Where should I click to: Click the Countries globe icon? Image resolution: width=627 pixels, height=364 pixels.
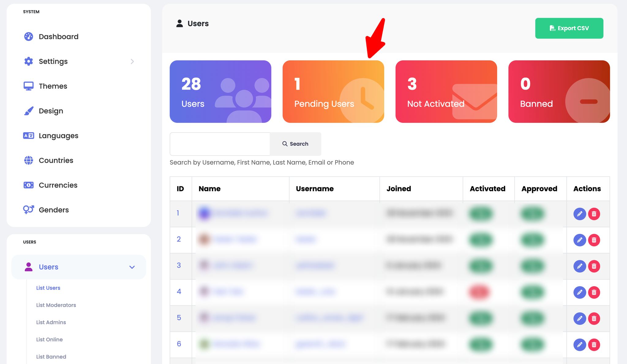28,160
